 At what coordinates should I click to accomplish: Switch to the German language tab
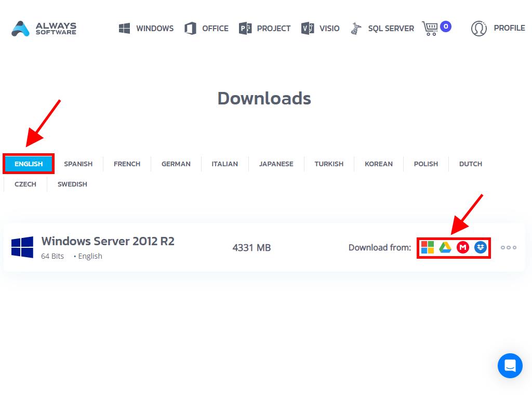click(x=176, y=164)
